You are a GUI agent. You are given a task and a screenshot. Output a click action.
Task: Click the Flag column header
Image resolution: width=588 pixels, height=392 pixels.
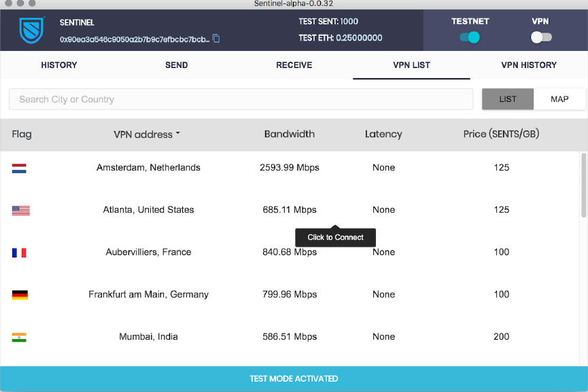click(22, 134)
